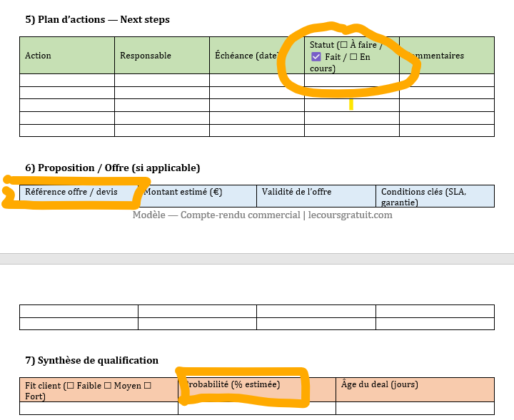Click heading 6) Proposition / Offre (si applicable)

112,168
